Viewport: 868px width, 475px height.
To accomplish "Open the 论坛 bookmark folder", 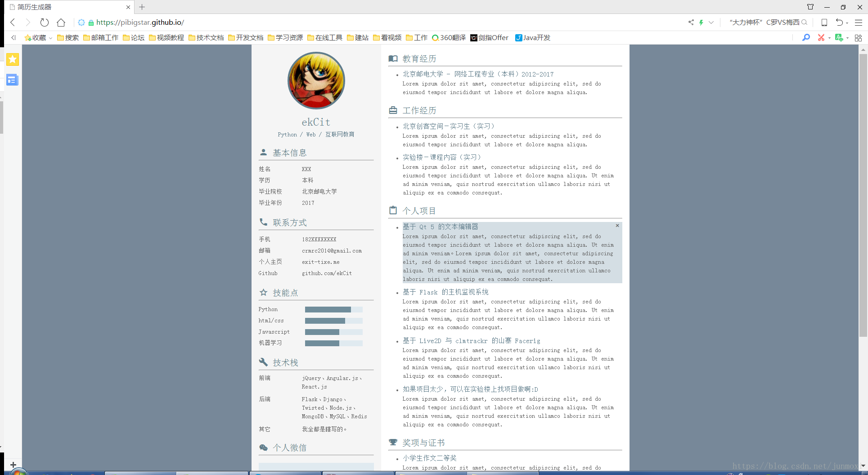I will (x=134, y=38).
